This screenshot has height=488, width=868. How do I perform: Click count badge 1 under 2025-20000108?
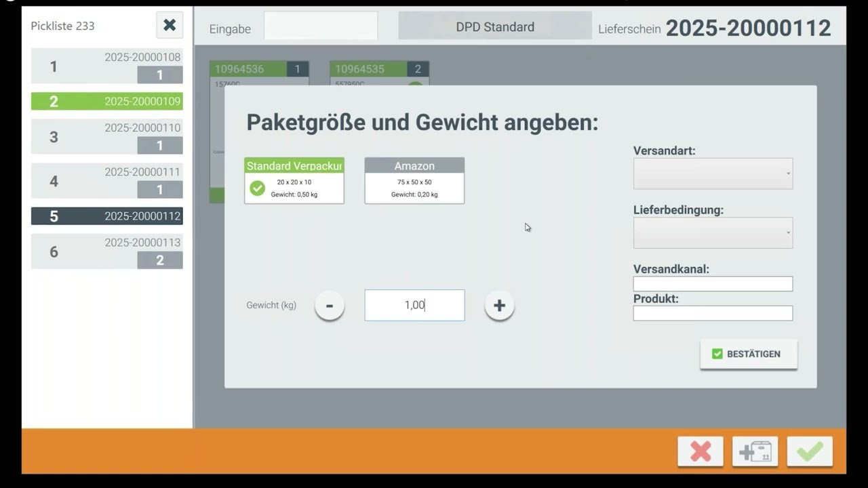[x=160, y=75]
